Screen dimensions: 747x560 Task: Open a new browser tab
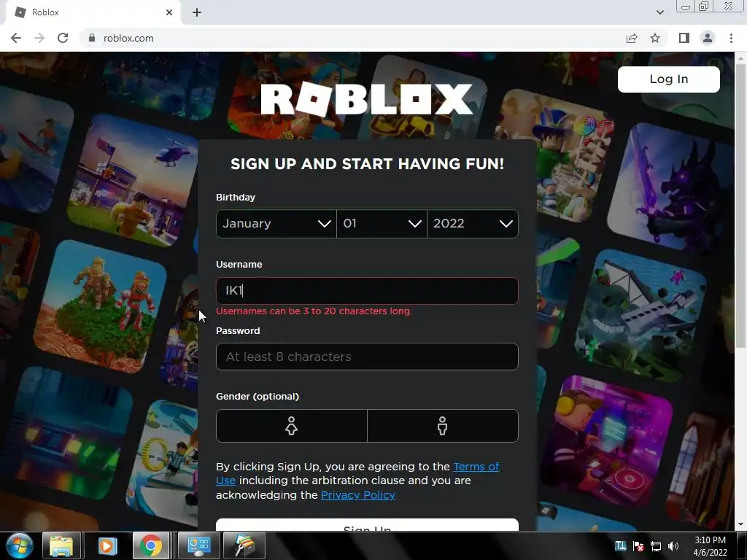click(x=197, y=12)
